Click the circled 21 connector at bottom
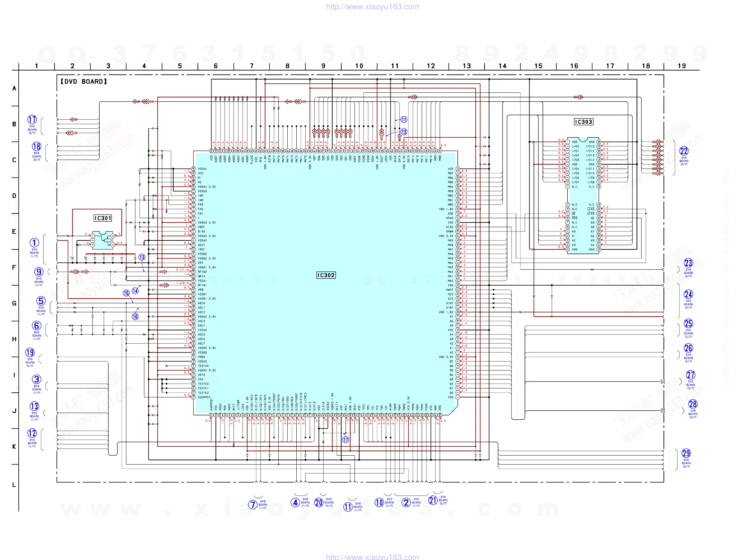Screen dimensions: 745x560 433,500
